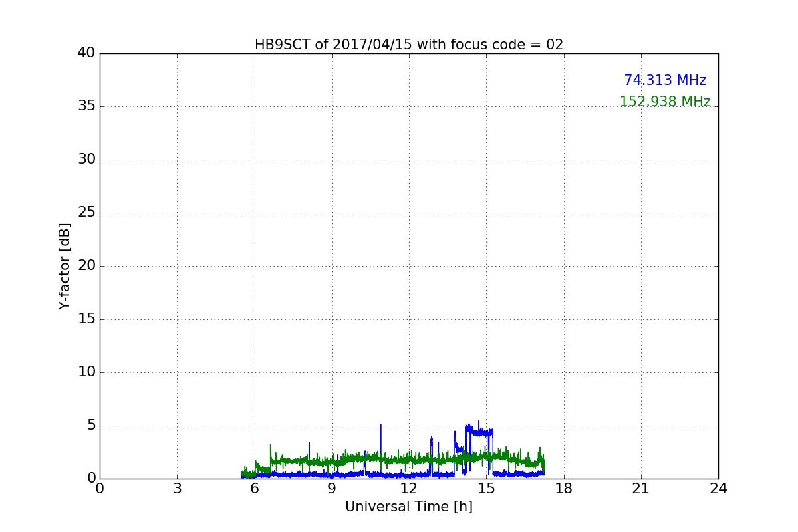Click the x-axis tick label 21
798x532 pixels.
pos(641,489)
